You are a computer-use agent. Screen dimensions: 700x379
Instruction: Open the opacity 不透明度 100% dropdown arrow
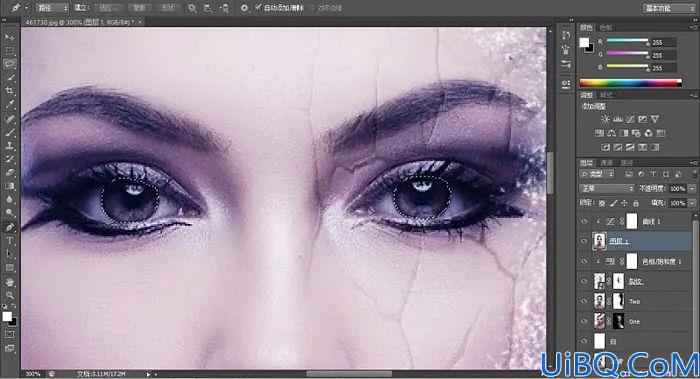point(692,189)
